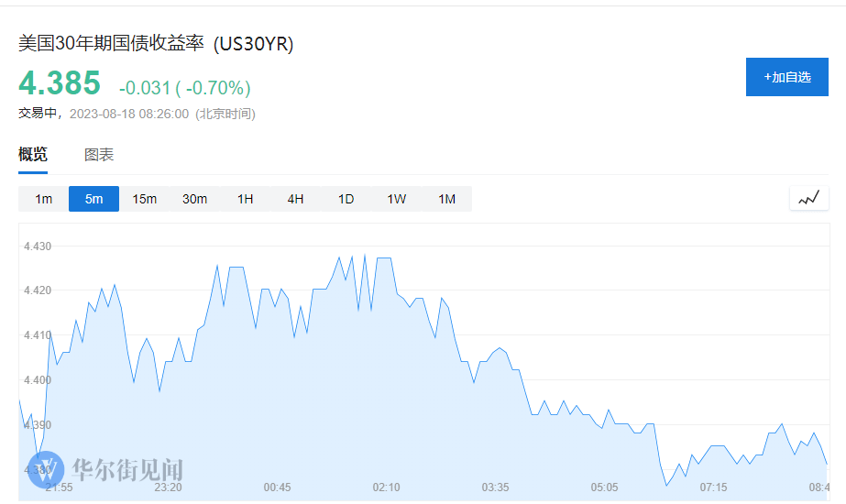Click the line chart type icon
This screenshot has width=846, height=504.
[x=808, y=198]
